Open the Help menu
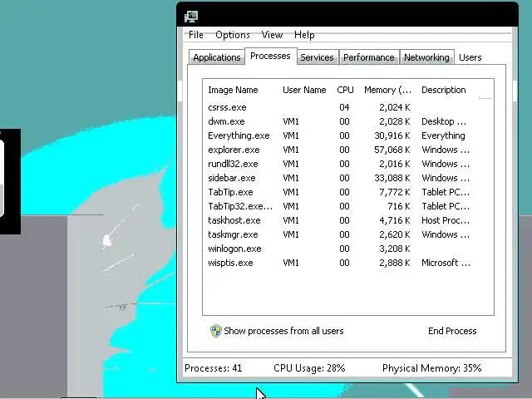 point(304,35)
